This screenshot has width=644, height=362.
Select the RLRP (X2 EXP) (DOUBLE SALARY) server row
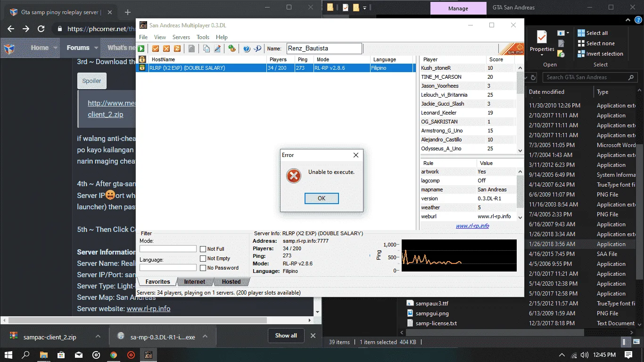tap(275, 68)
